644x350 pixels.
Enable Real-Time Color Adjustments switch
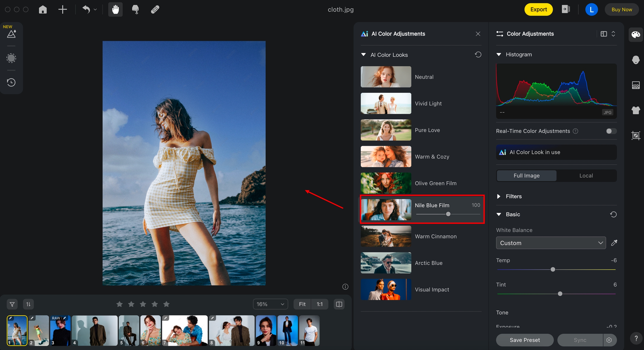[611, 131]
